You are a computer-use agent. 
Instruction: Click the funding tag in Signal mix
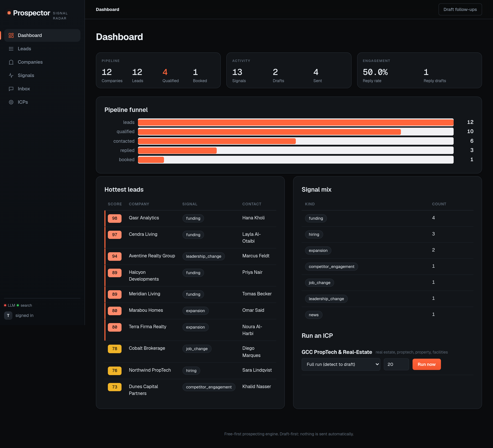click(316, 218)
